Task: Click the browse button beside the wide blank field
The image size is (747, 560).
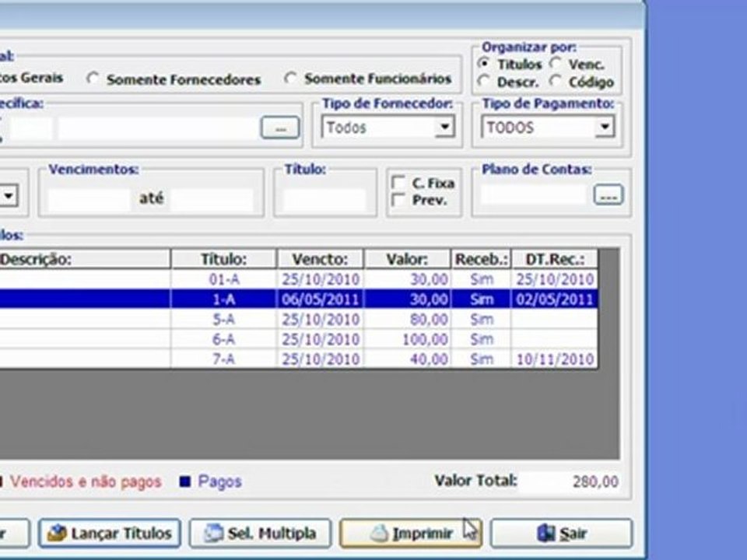Action: pyautogui.click(x=280, y=128)
